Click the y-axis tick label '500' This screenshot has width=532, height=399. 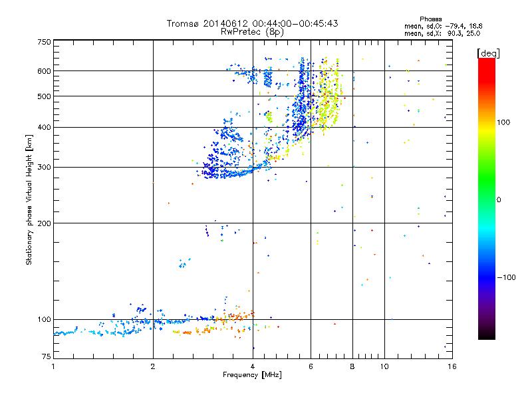click(x=45, y=96)
